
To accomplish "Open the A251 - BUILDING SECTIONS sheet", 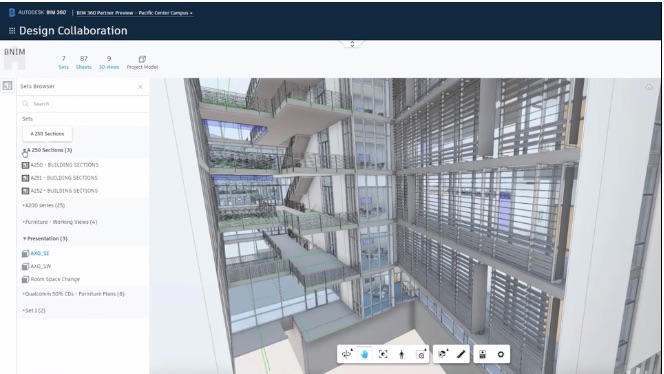I will point(64,178).
